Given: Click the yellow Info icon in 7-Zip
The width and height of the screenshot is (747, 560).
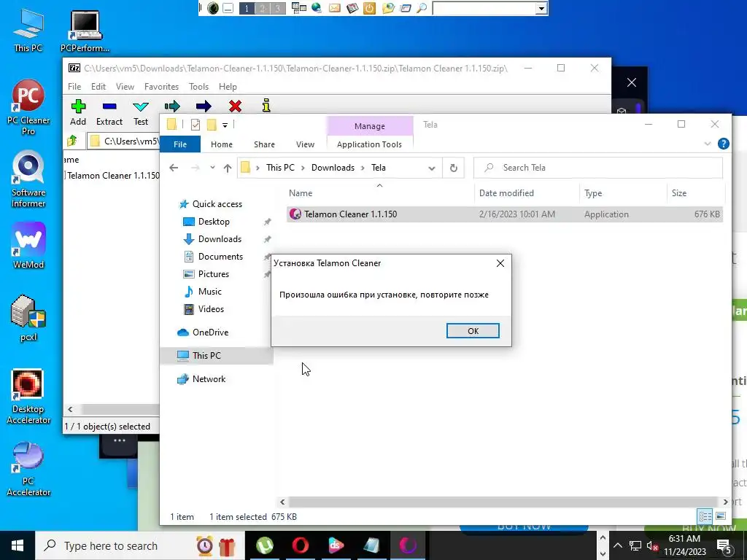Looking at the screenshot, I should 266,106.
